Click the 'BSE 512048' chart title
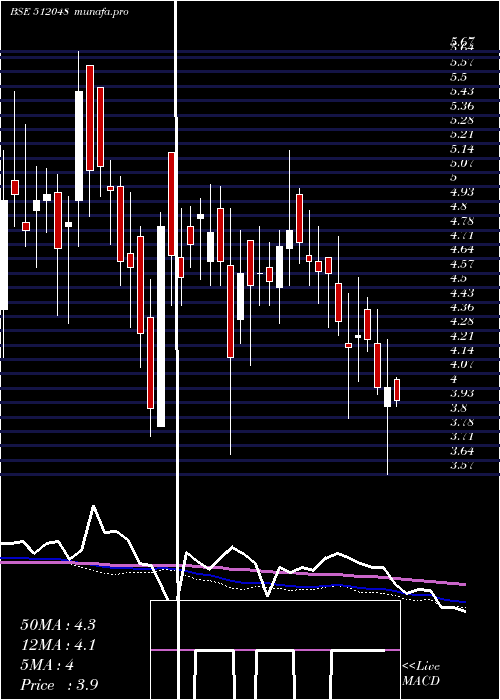 tap(39, 12)
